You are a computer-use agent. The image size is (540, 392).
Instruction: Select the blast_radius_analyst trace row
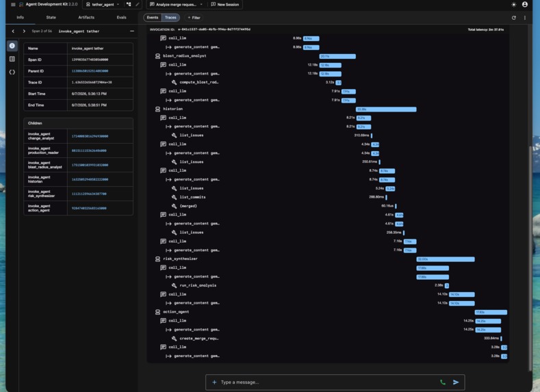[328, 55]
